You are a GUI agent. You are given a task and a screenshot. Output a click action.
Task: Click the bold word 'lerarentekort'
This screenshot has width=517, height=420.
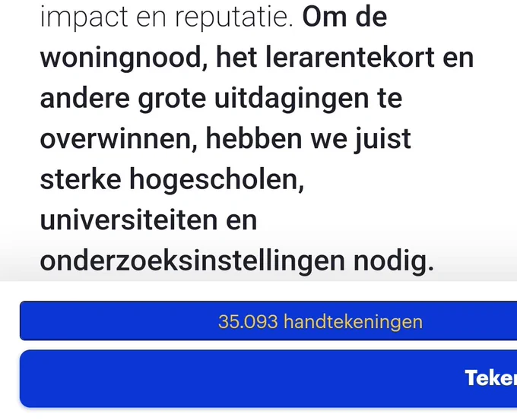click(350, 57)
